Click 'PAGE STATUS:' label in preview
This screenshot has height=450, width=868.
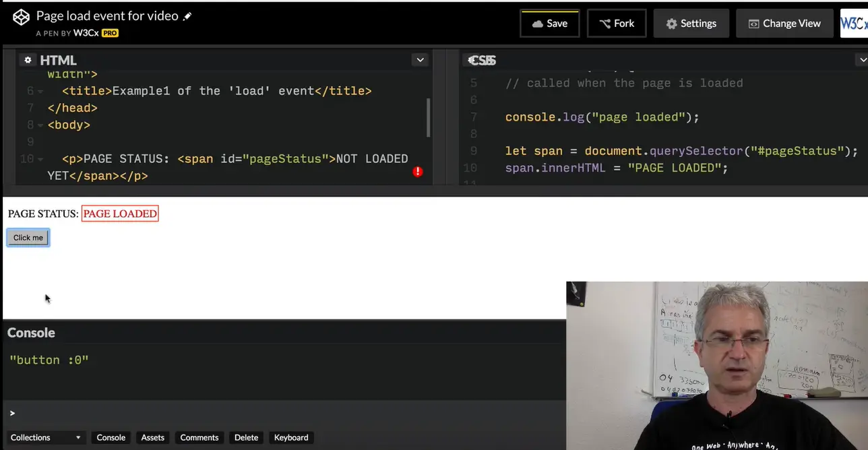[43, 214]
